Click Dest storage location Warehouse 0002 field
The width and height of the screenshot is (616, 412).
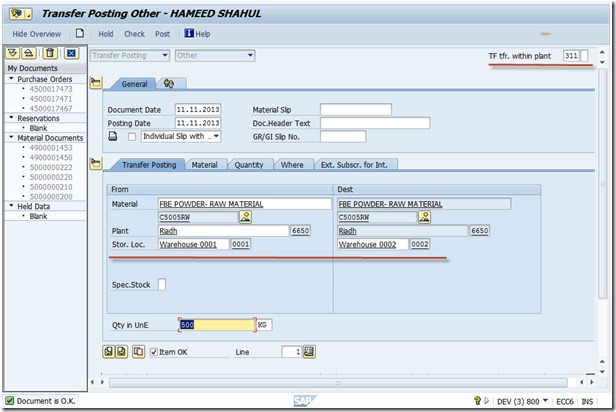[373, 244]
